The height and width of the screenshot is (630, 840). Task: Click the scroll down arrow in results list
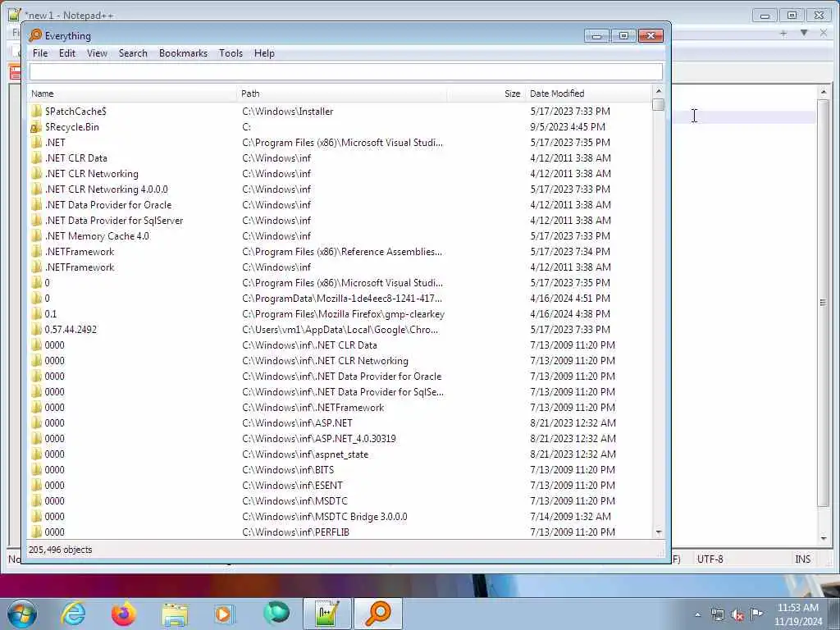coord(659,532)
